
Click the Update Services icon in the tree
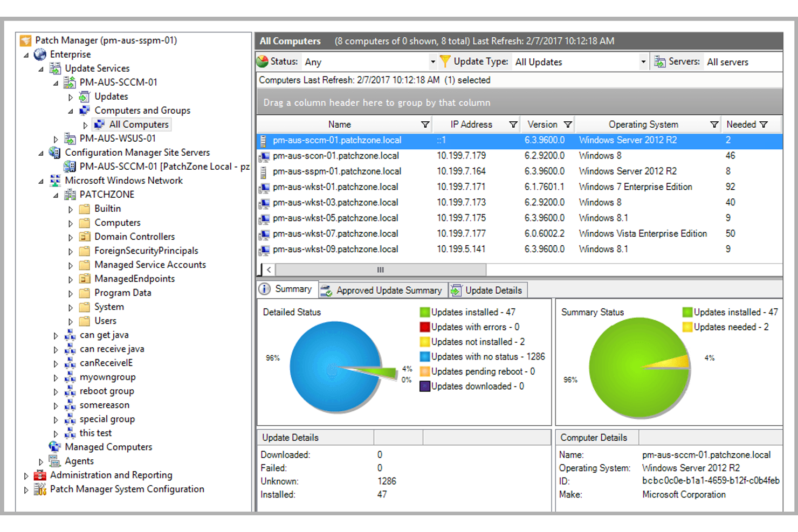pos(55,68)
